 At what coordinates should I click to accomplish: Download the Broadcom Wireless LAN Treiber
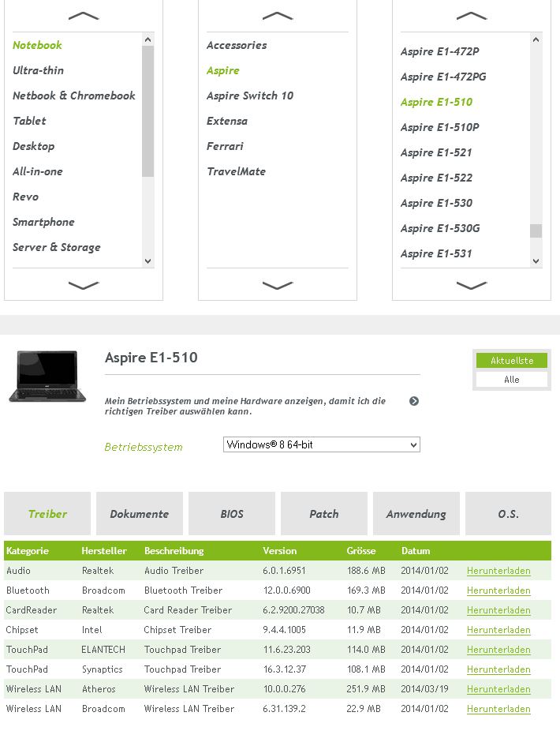[498, 709]
